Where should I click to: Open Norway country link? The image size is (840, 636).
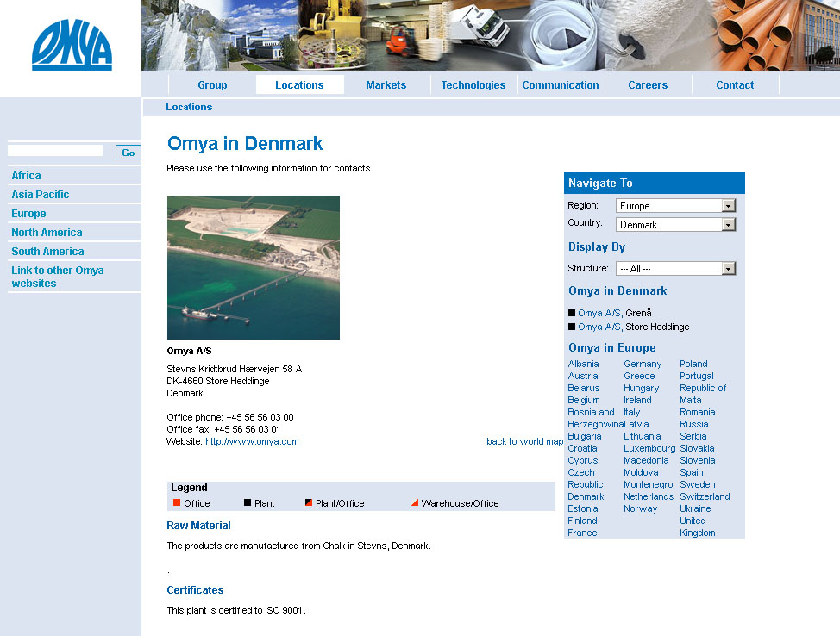pyautogui.click(x=640, y=508)
